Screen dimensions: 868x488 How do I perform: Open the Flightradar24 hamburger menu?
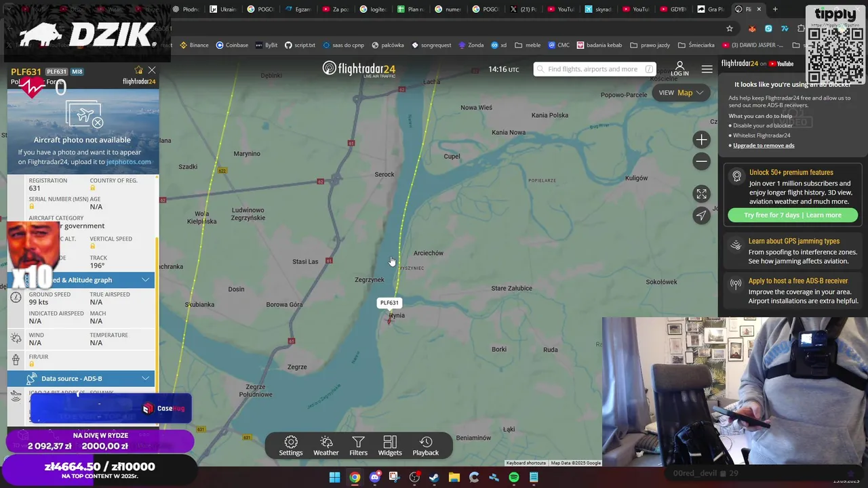coord(707,69)
